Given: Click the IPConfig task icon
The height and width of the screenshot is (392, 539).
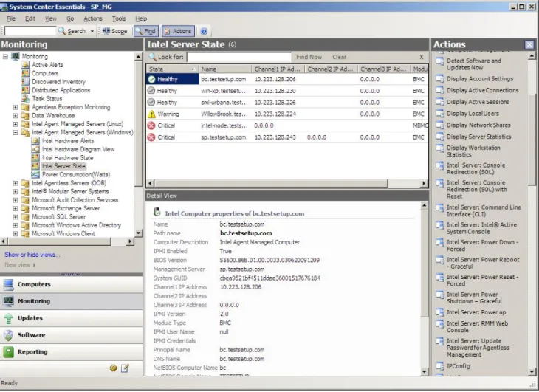Looking at the screenshot, I should 439,366.
